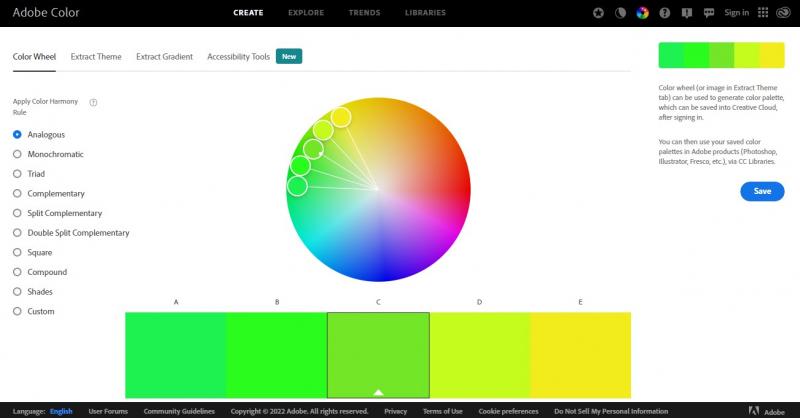
Task: Toggle dark mode moon icon
Action: point(620,13)
